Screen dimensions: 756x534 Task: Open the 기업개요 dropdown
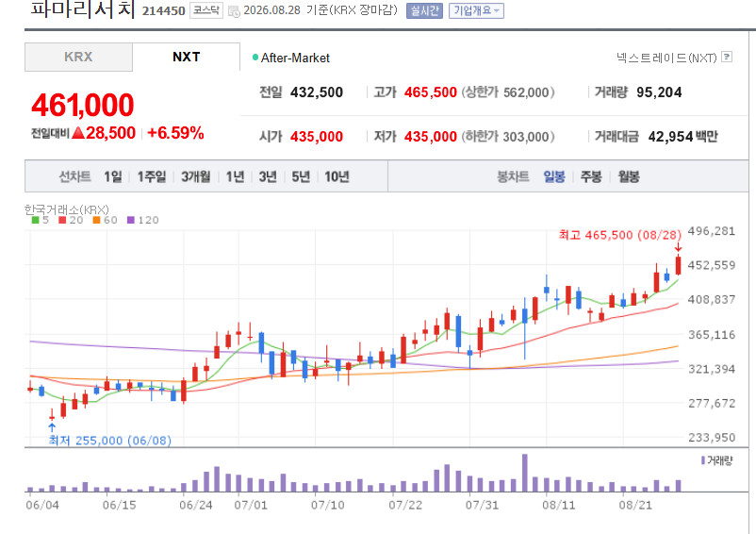476,10
